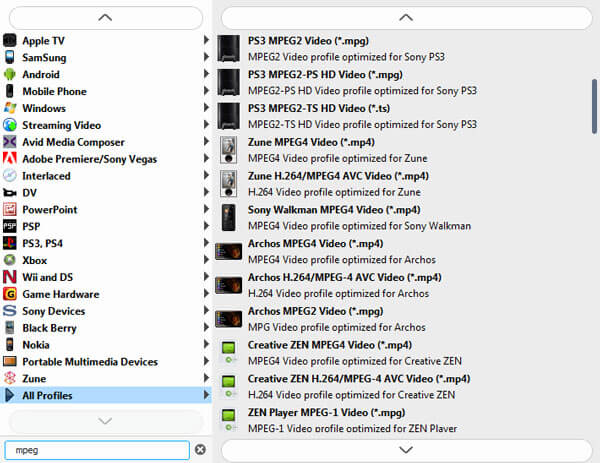The height and width of the screenshot is (463, 600).
Task: Click the Portable Multimedia Devices icon
Action: pyautogui.click(x=10, y=361)
